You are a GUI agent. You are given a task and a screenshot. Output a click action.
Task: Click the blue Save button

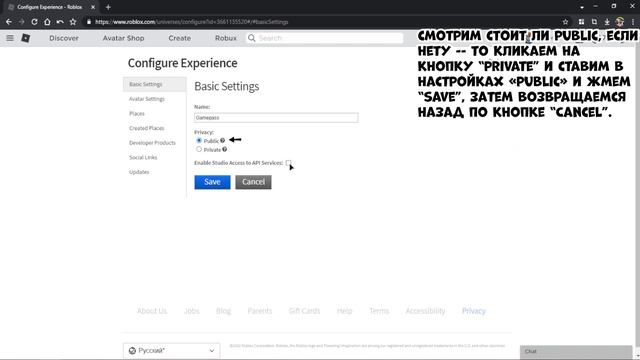pyautogui.click(x=212, y=182)
